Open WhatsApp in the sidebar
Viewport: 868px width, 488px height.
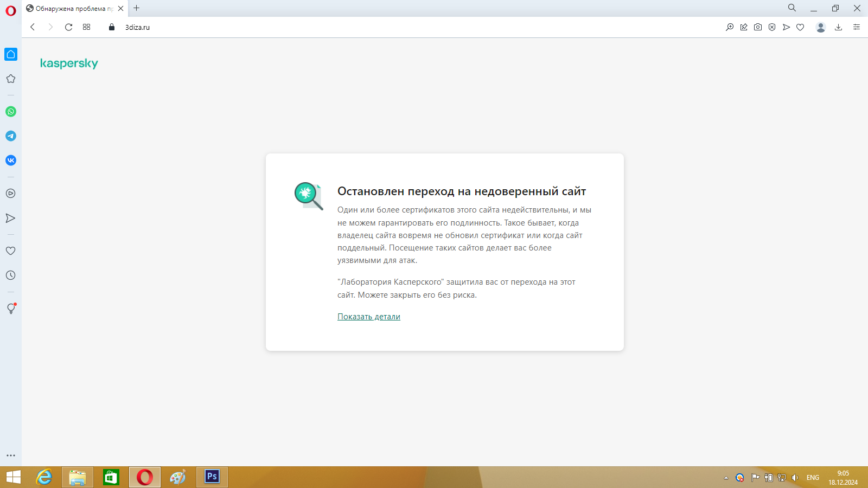11,112
